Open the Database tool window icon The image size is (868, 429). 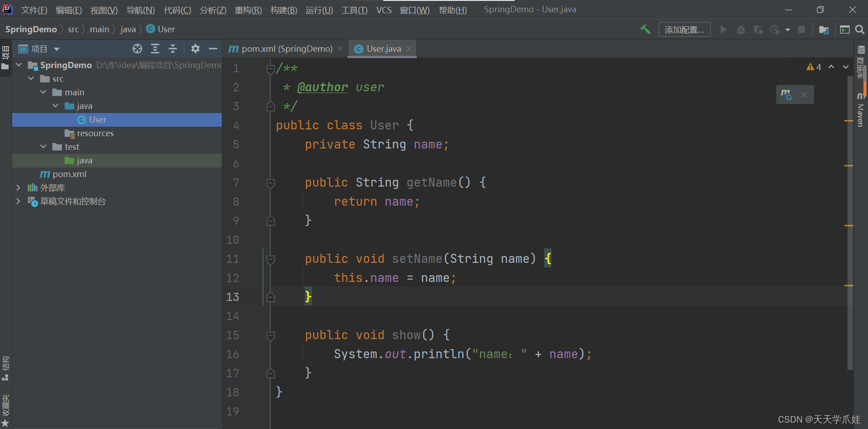[x=861, y=61]
